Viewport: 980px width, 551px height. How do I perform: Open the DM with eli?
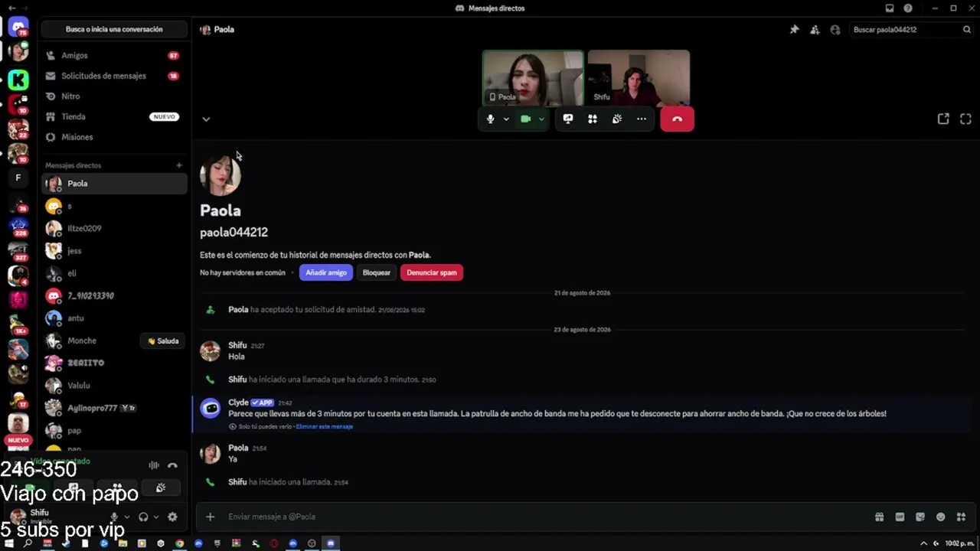coord(114,273)
